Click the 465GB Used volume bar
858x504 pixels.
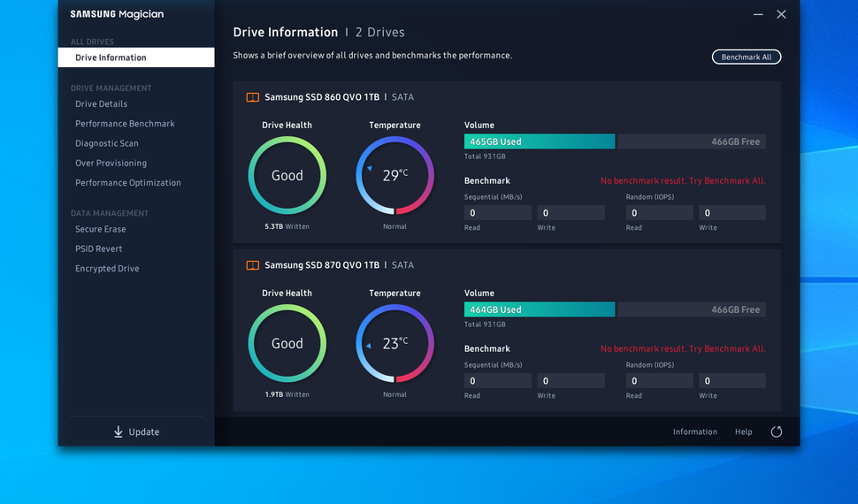[x=540, y=141]
